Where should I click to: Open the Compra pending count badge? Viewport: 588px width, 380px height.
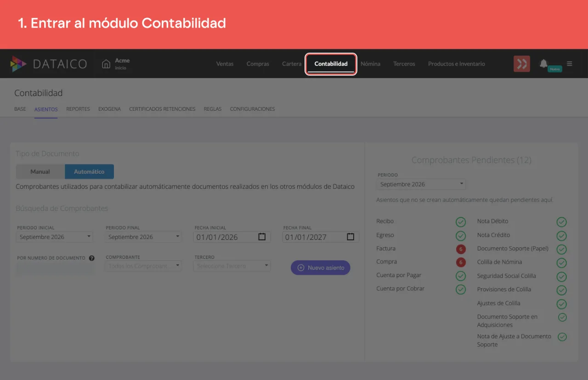[461, 262]
